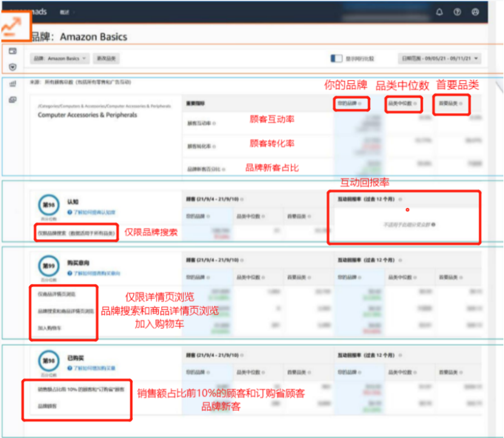Open the help question mark icon
Viewport: 504px width, 438px height.
coord(457,12)
